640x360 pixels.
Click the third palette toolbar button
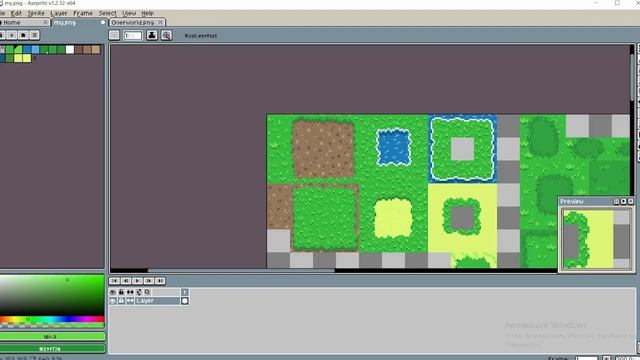23,35
